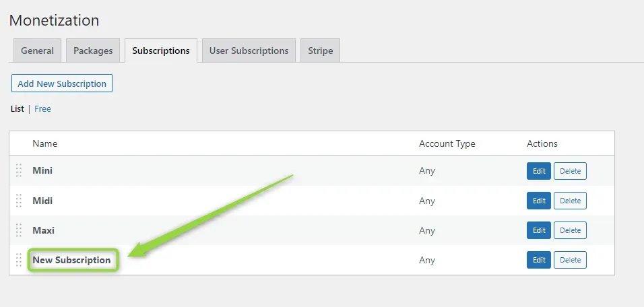
Task: Click the Account Type column header
Action: pyautogui.click(x=447, y=143)
